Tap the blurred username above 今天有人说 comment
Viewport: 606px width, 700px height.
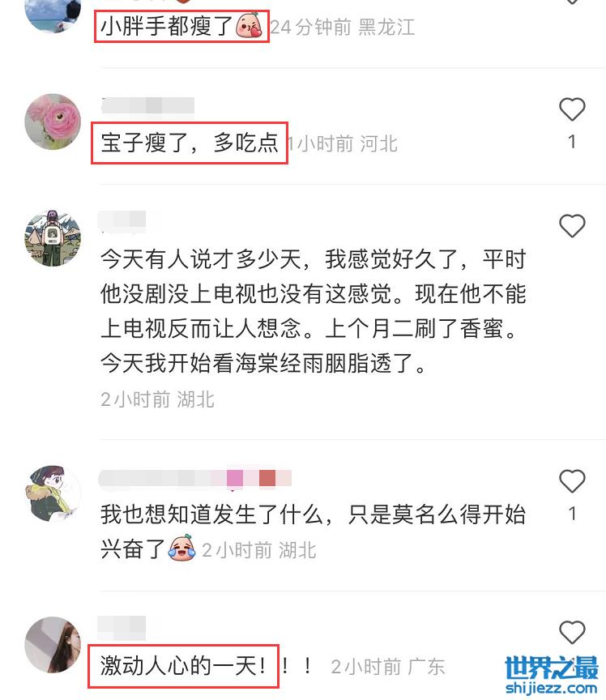pyautogui.click(x=122, y=222)
